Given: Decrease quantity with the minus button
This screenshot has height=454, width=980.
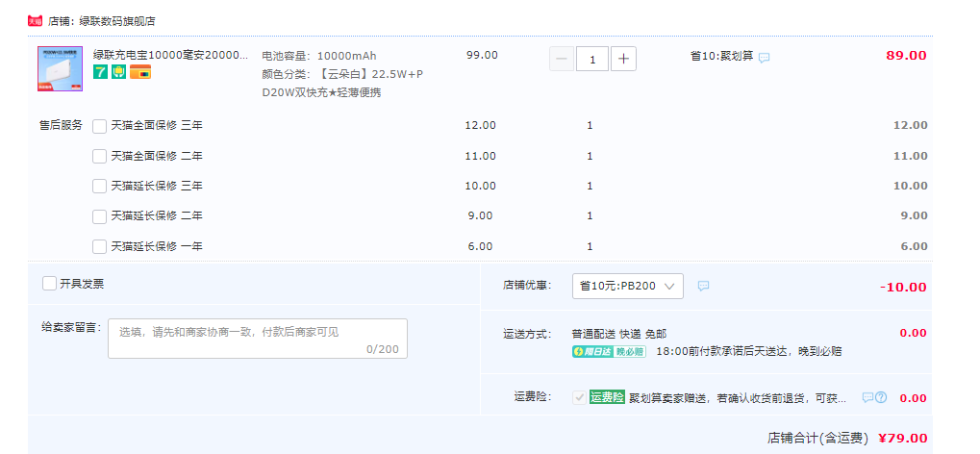Looking at the screenshot, I should click(562, 60).
